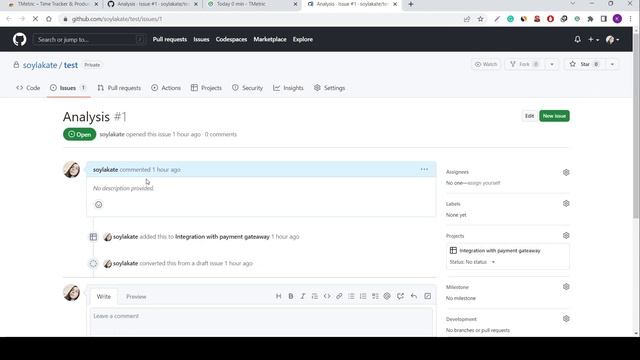The image size is (640, 360).
Task: Switch to the Insights tab
Action: 289,88
